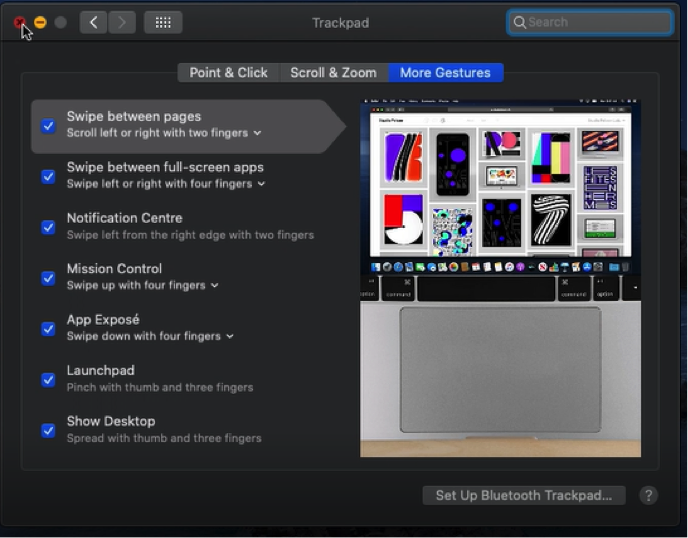The height and width of the screenshot is (538, 688).
Task: Uncheck the Mission Control gesture
Action: click(48, 278)
